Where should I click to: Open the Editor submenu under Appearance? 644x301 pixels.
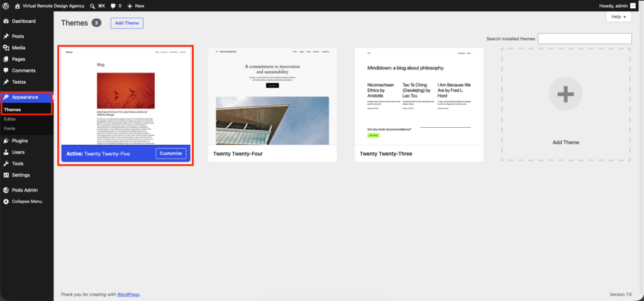click(x=10, y=119)
